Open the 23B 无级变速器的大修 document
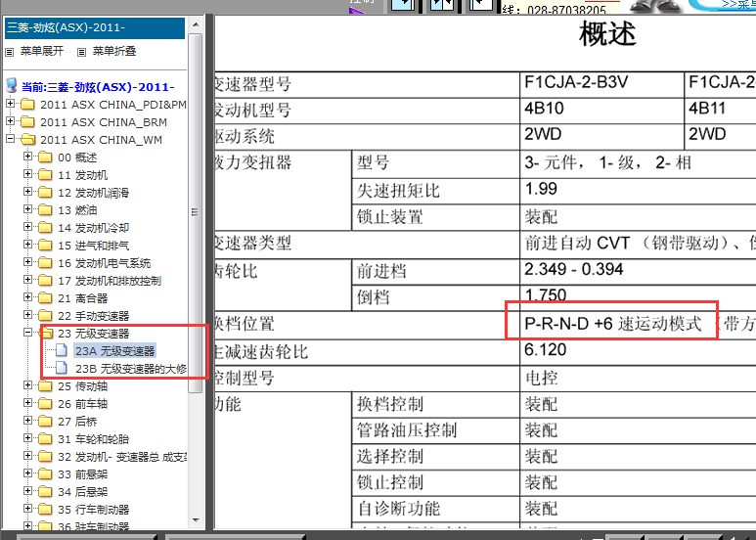The height and width of the screenshot is (540, 756). pos(131,369)
